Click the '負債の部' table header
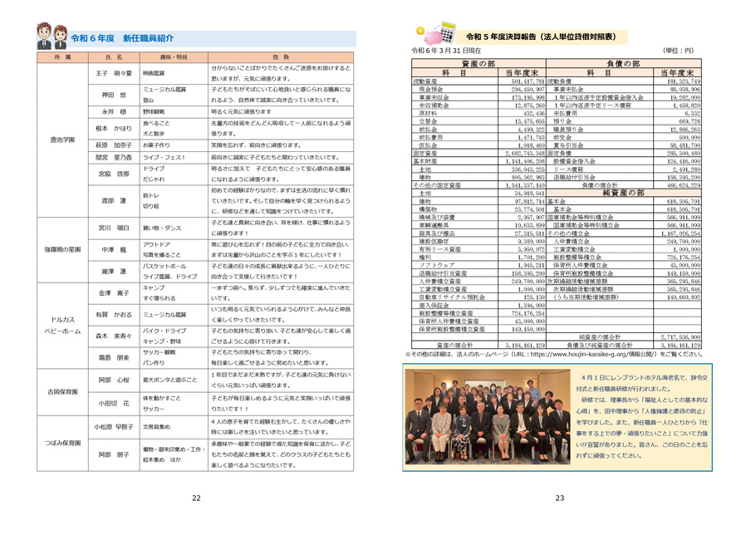 click(623, 64)
